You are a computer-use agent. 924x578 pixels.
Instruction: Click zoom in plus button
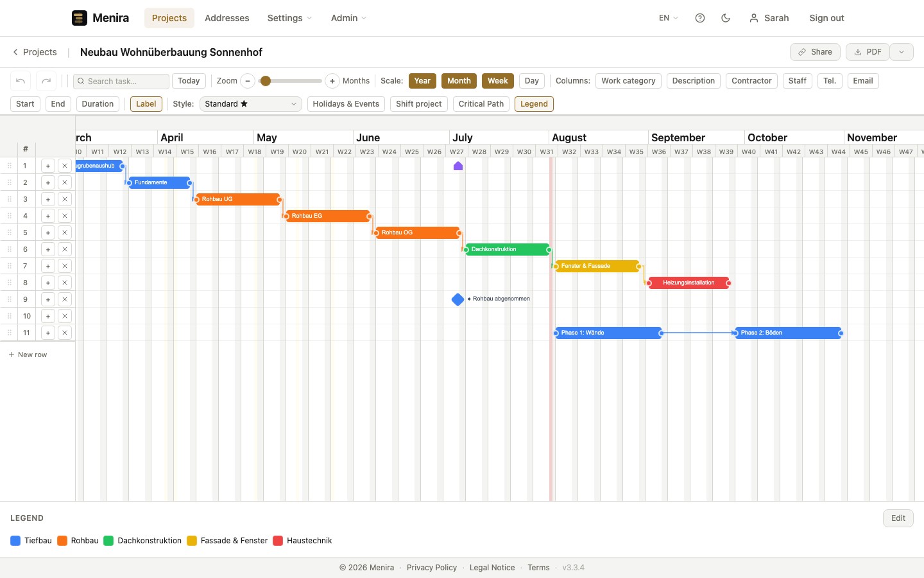[332, 81]
